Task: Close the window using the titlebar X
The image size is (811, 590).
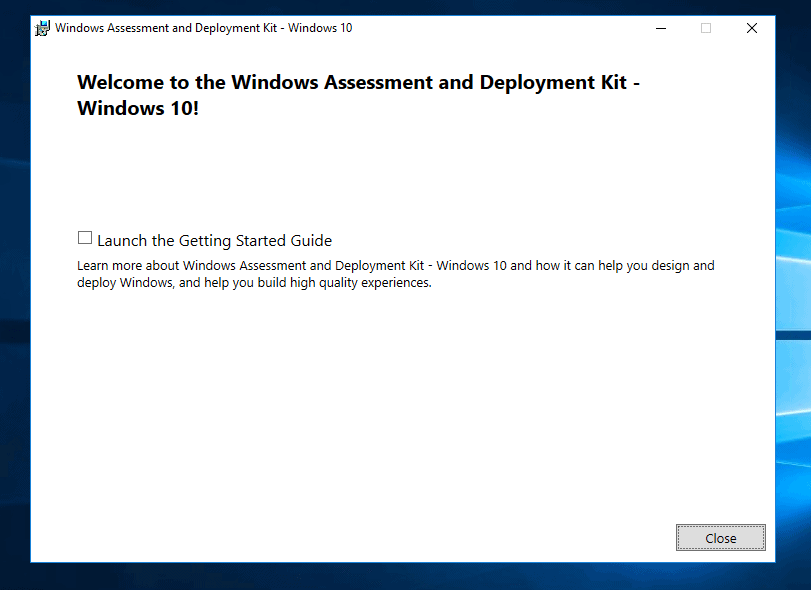Action: [x=751, y=28]
